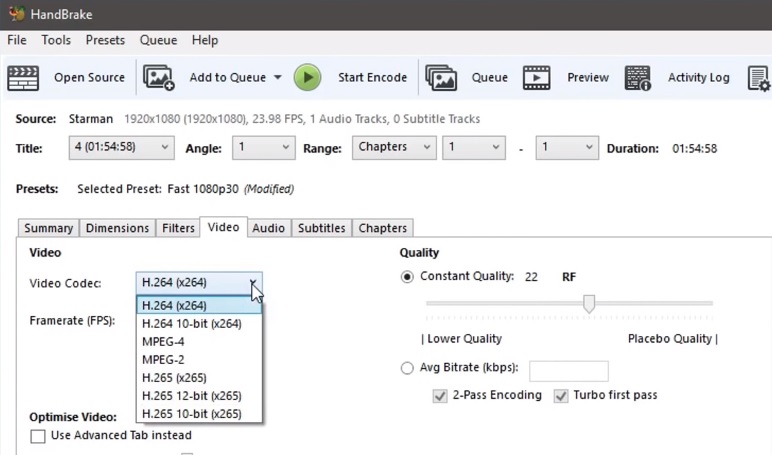Choose MPEG-2 codec option
This screenshot has height=455, width=772.
click(199, 360)
